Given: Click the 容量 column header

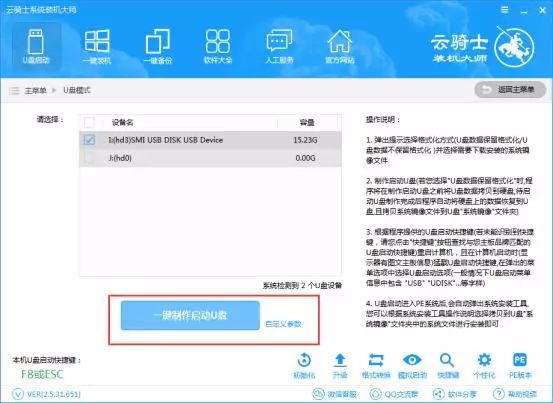Looking at the screenshot, I should pos(307,122).
